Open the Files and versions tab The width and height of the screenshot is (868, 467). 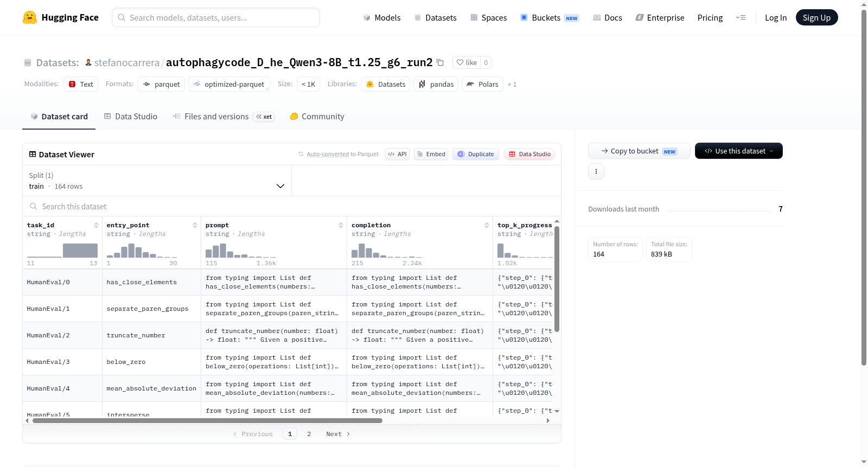tap(224, 116)
